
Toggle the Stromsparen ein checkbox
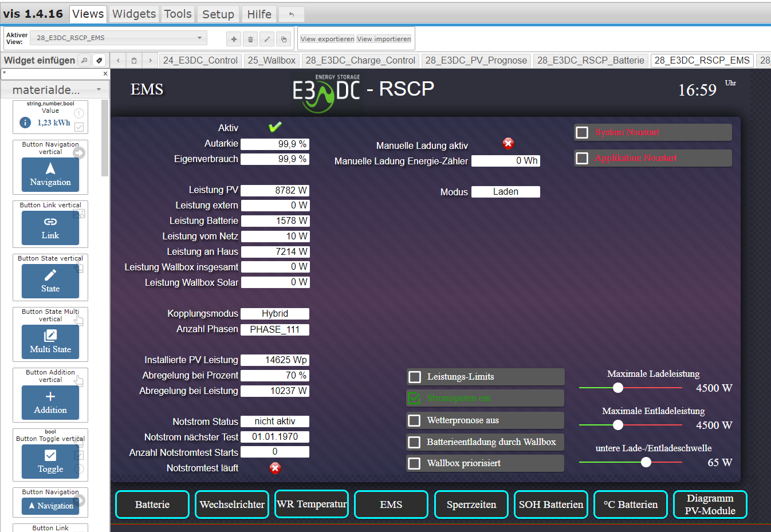click(x=414, y=398)
